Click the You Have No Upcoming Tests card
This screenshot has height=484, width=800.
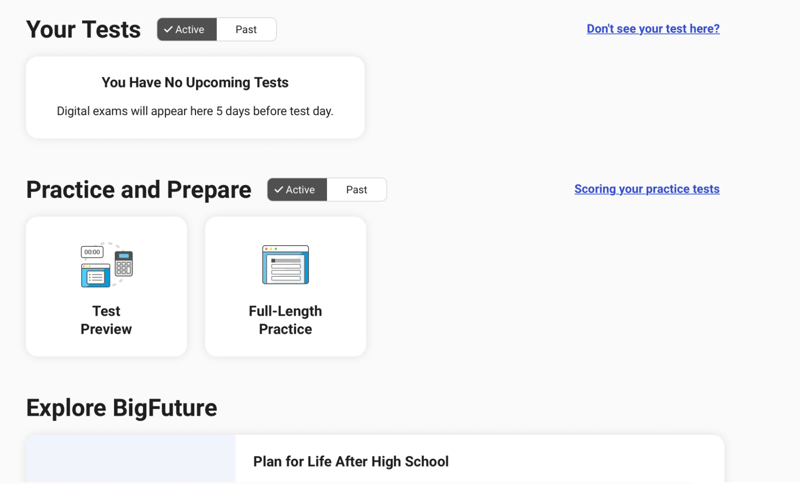pos(195,97)
